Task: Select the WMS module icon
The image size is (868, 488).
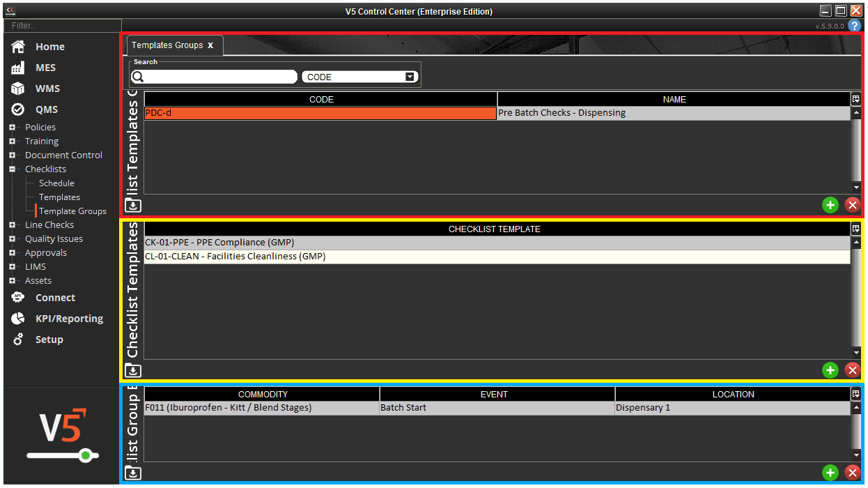Action: (x=17, y=88)
